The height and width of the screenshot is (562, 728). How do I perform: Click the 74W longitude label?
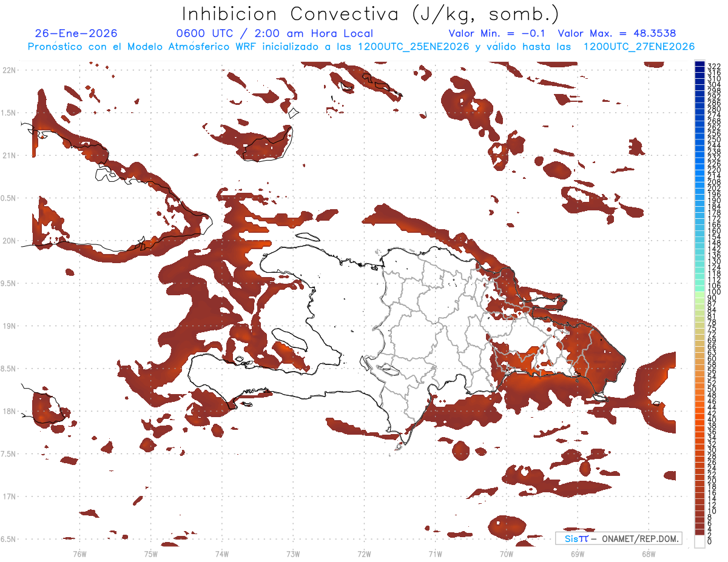click(221, 554)
